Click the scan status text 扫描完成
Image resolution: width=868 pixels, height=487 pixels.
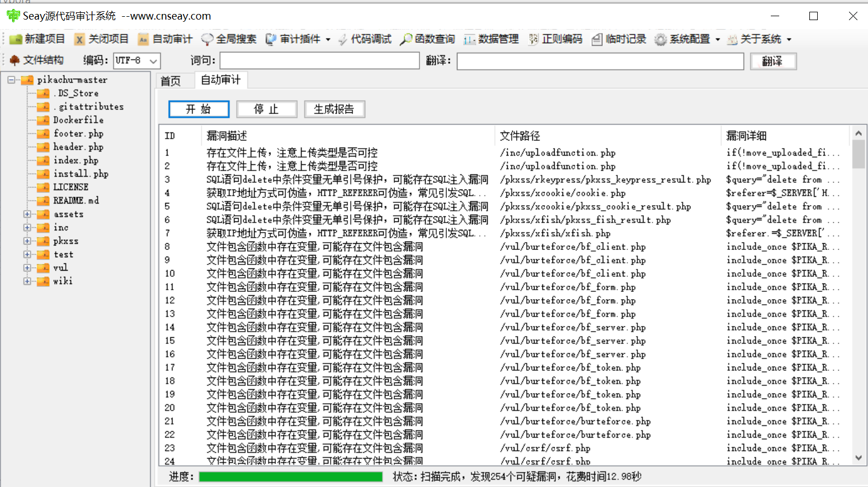click(440, 476)
